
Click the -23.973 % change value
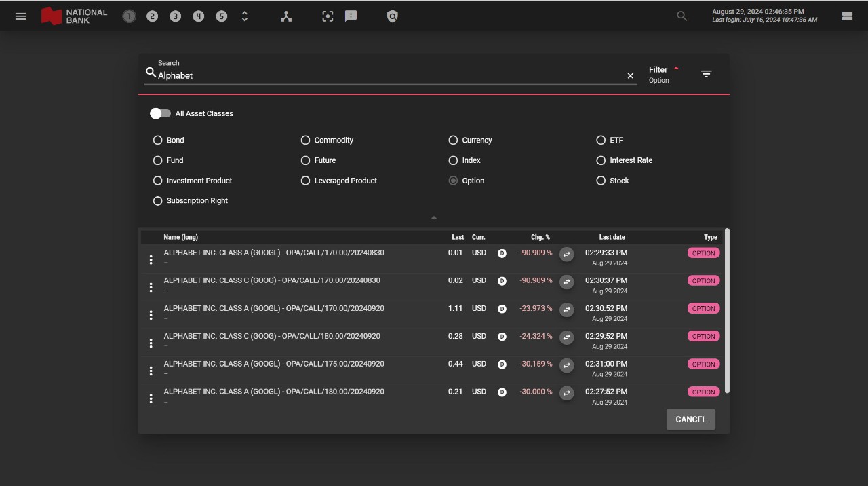click(536, 308)
